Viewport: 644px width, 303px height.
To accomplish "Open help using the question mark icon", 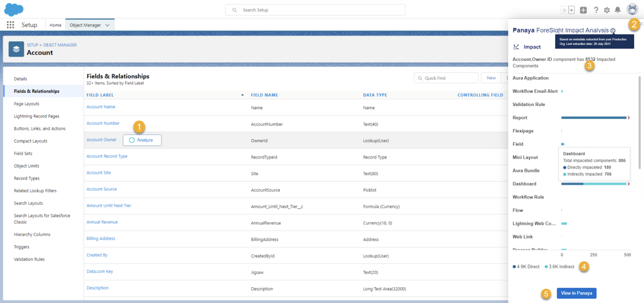I will [596, 10].
